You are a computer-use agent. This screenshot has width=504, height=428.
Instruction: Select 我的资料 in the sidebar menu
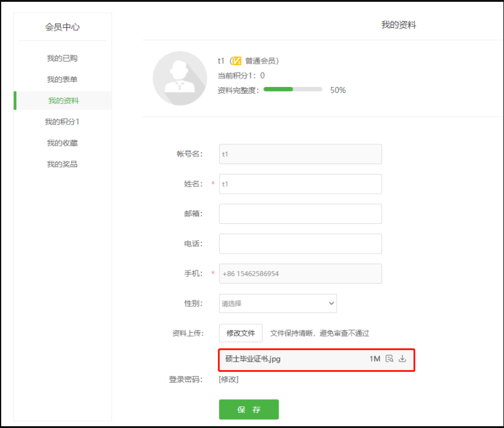[63, 101]
